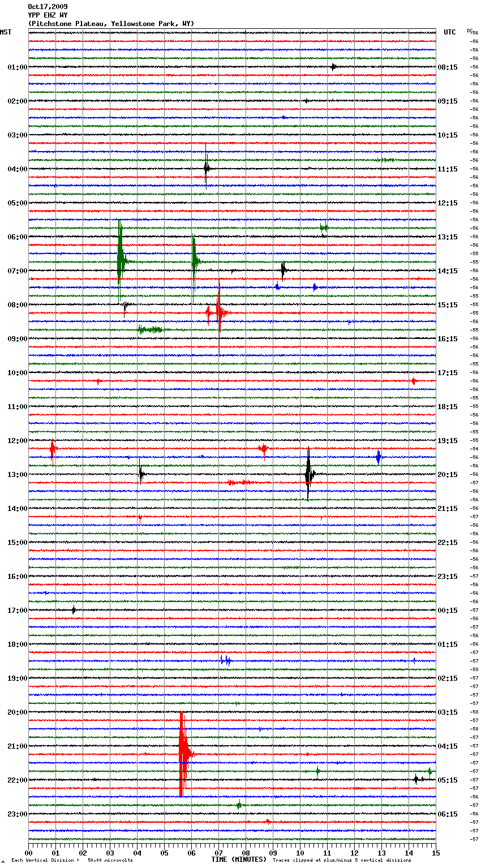Click the "08:15" UTC time label
Image resolution: width=481 pixels, height=868 pixels.
click(x=448, y=67)
